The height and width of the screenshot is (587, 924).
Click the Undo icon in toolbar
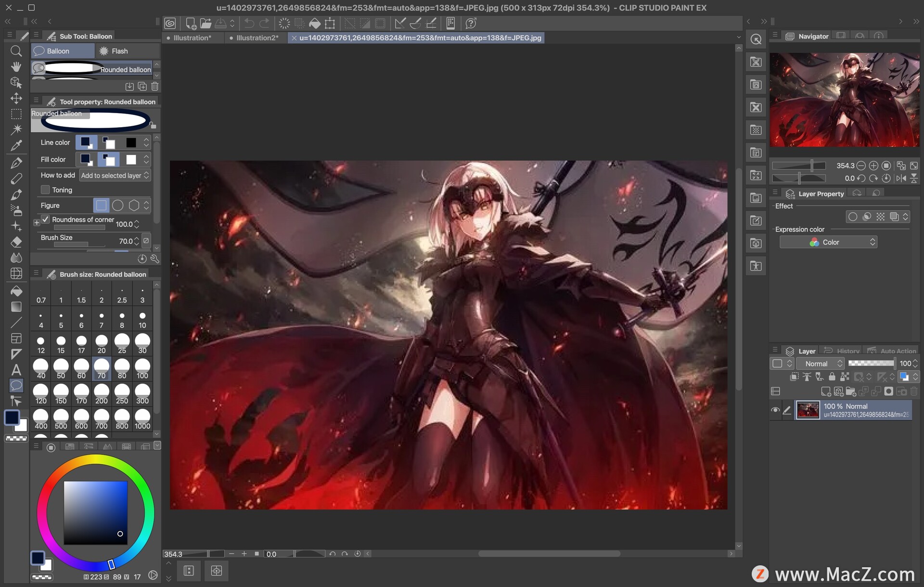point(249,23)
